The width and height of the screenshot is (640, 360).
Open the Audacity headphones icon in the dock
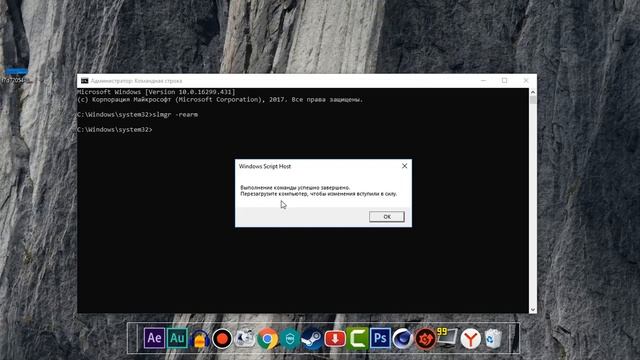click(x=200, y=339)
